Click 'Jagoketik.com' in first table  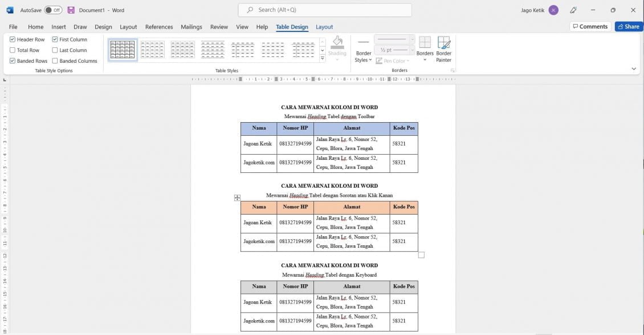pos(259,162)
